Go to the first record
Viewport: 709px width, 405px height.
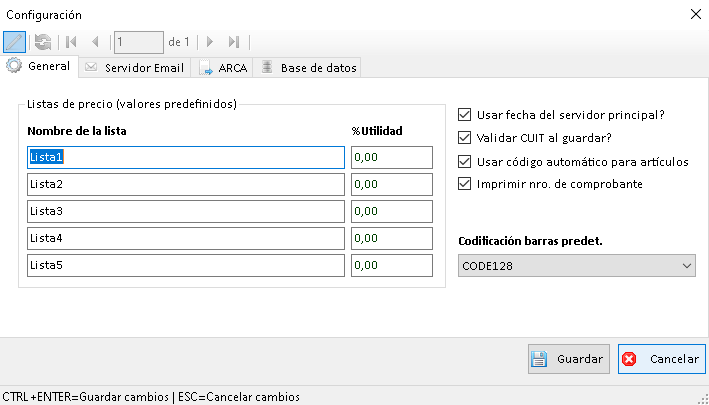(71, 42)
